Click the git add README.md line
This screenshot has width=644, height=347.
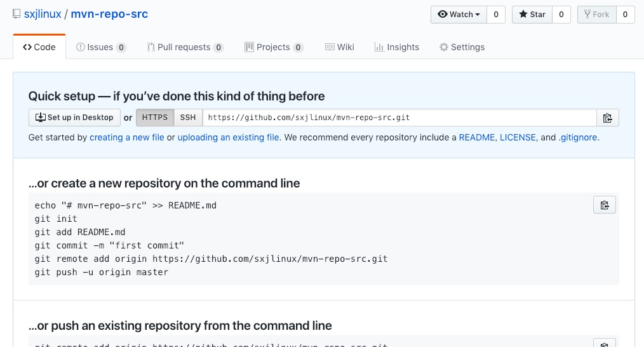coord(79,233)
